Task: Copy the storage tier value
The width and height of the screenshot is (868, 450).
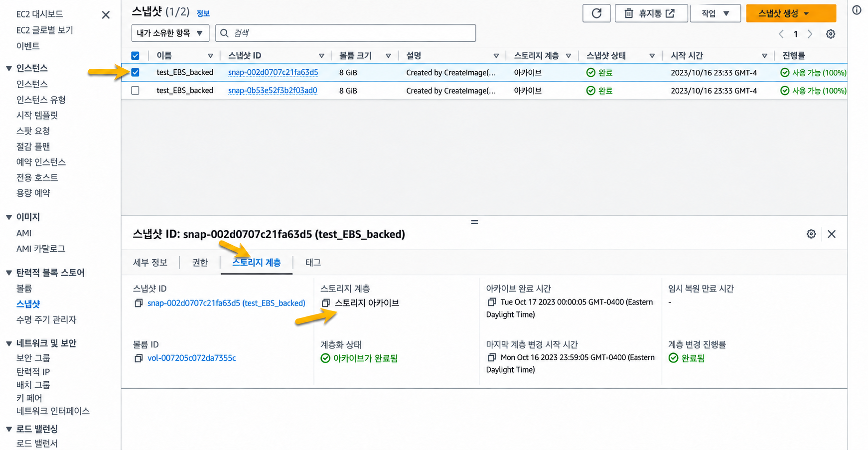Action: point(326,303)
